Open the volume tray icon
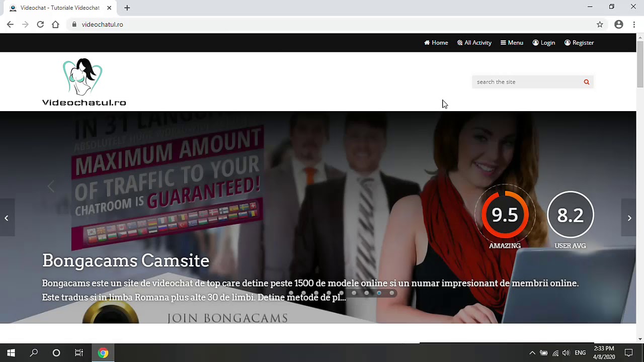The width and height of the screenshot is (644, 362). tap(567, 353)
